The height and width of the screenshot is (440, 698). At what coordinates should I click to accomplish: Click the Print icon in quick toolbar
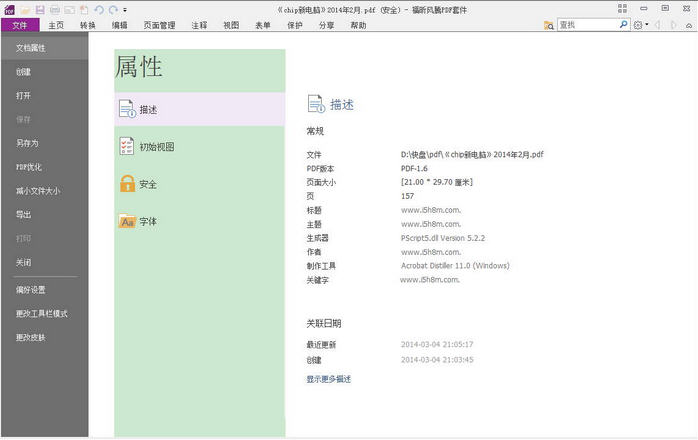click(x=55, y=9)
